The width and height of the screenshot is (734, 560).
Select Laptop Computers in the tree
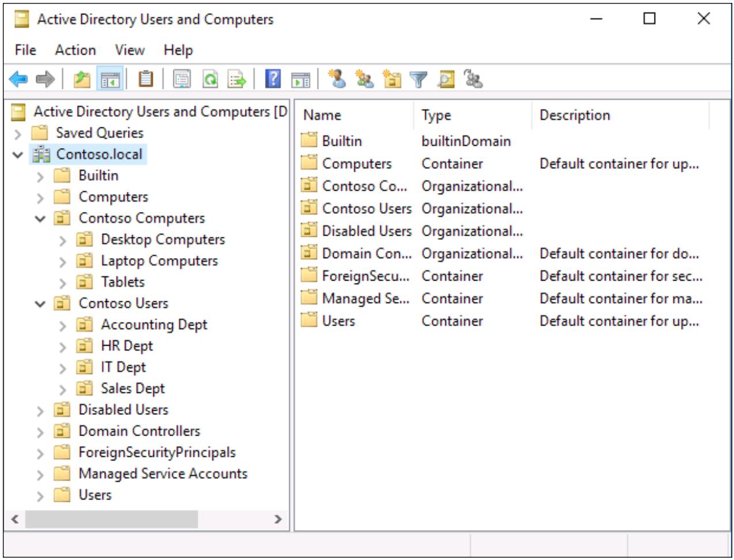click(159, 261)
